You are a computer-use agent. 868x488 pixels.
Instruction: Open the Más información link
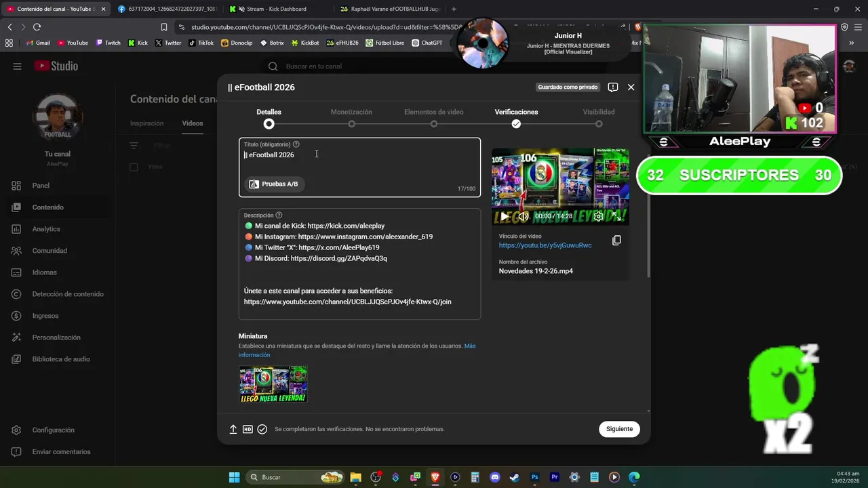tap(357, 350)
